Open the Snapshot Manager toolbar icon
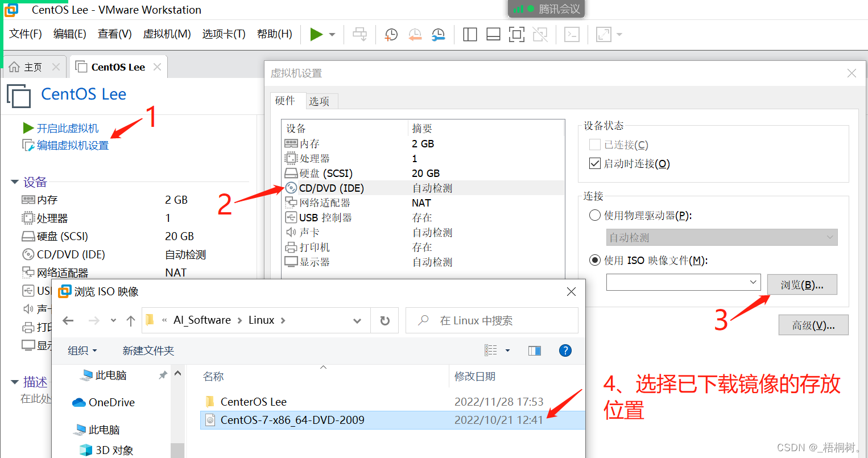Viewport: 868px width, 458px height. pos(439,35)
